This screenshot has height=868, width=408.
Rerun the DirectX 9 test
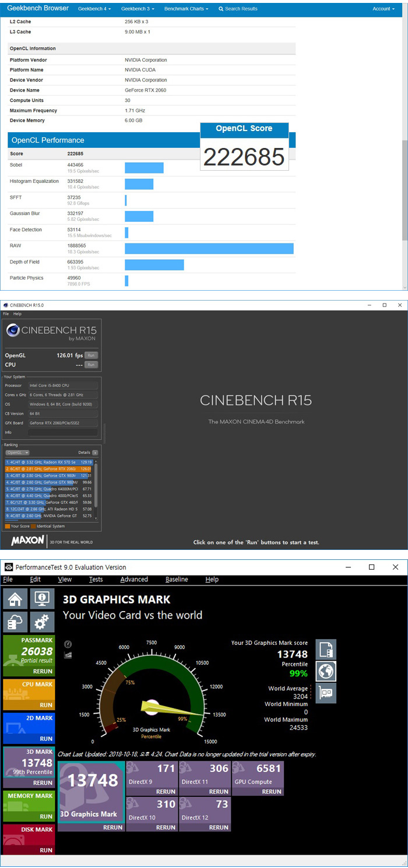[x=166, y=792]
